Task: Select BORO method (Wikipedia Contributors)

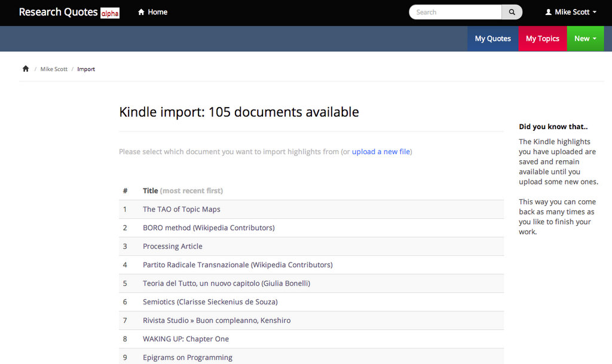Action: pyautogui.click(x=209, y=228)
